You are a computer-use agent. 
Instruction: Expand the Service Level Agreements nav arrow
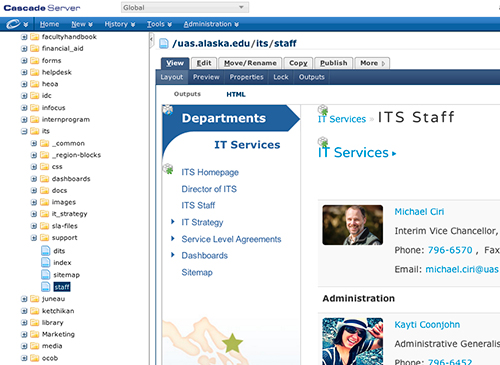coord(173,238)
